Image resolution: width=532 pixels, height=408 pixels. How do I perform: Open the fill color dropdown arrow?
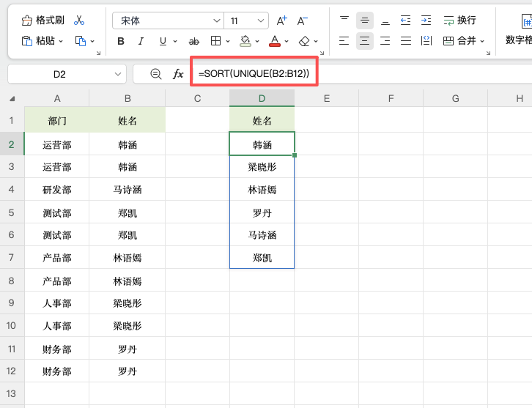(x=257, y=41)
